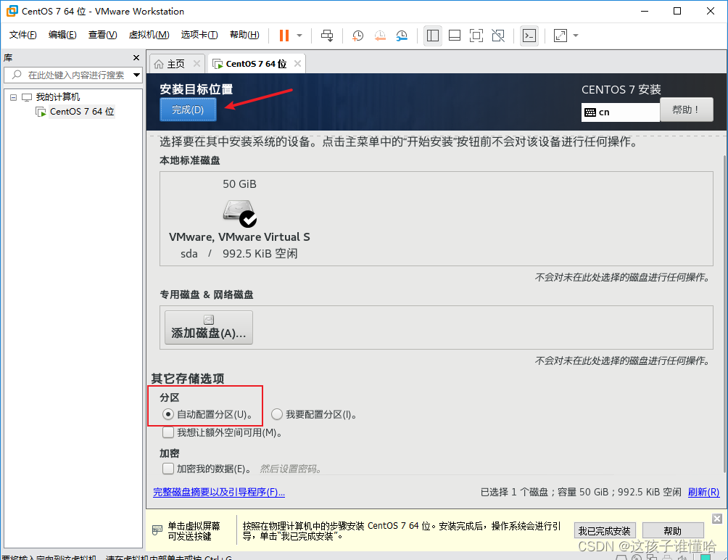Click the 帮助 button in the yellow bar

click(x=673, y=531)
